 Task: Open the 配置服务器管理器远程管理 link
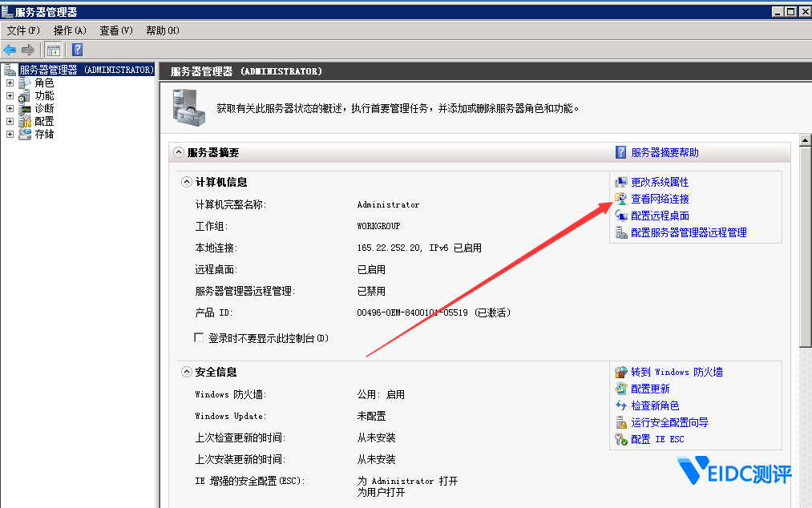(x=689, y=233)
